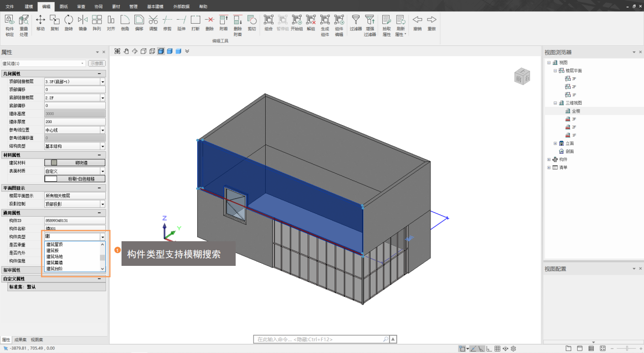
Task: Collapse the 几何属性 section
Action: click(x=99, y=73)
